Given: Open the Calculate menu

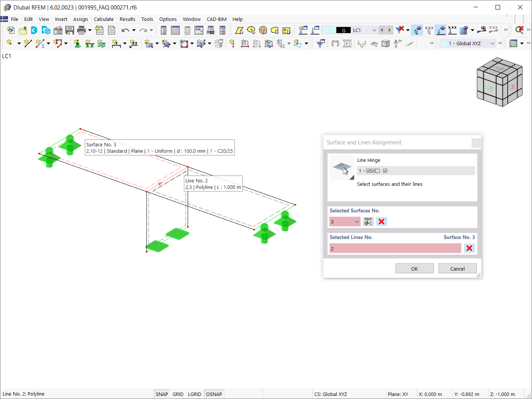Looking at the screenshot, I should click(x=104, y=19).
